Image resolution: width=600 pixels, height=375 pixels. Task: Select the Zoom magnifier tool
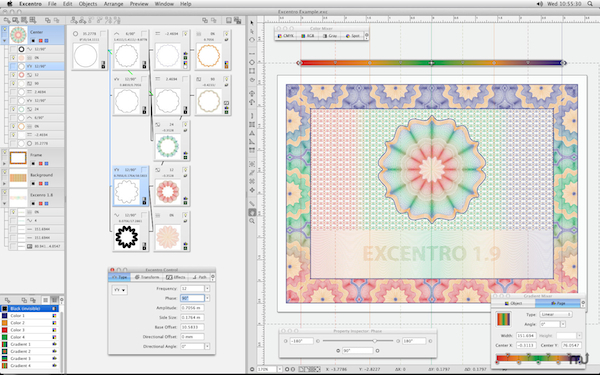point(252,221)
